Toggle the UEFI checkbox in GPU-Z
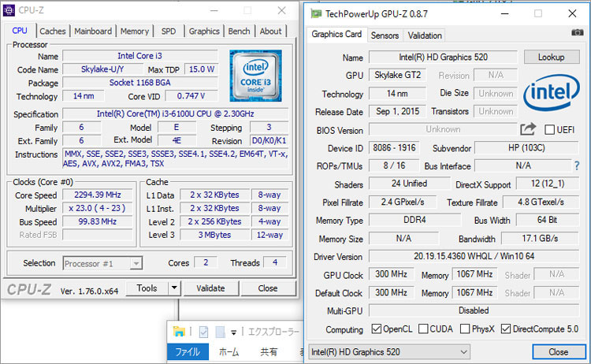This screenshot has width=591, height=364. 549,130
